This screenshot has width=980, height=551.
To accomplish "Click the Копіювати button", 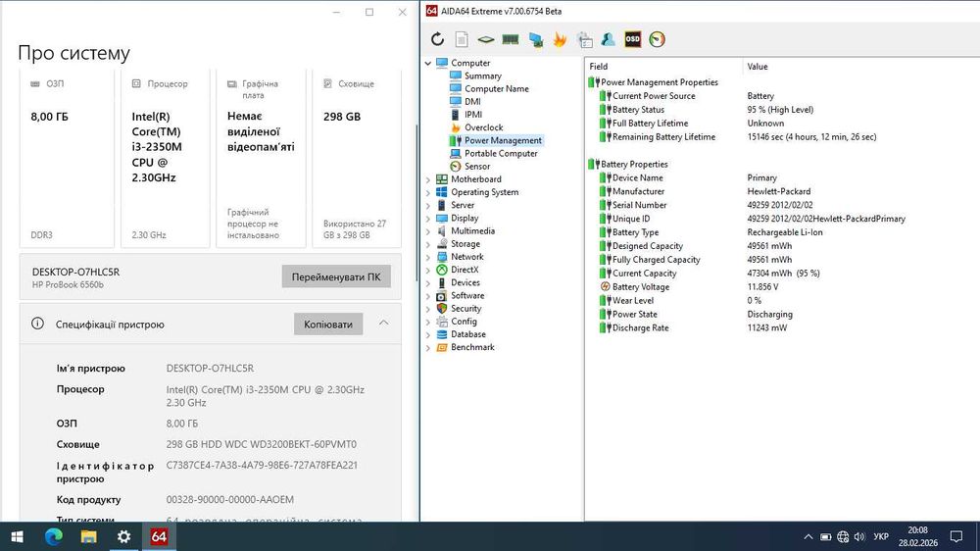I will [x=328, y=325].
